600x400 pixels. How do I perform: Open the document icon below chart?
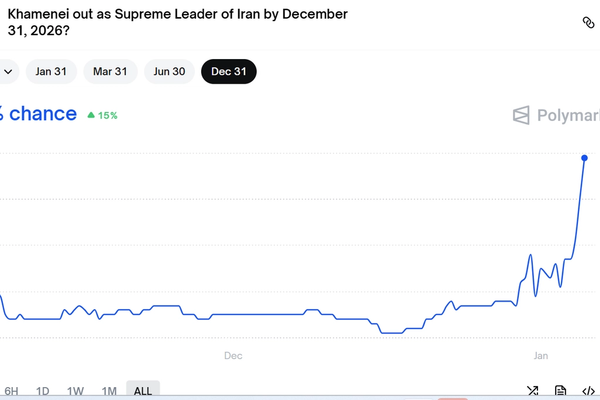pyautogui.click(x=561, y=391)
